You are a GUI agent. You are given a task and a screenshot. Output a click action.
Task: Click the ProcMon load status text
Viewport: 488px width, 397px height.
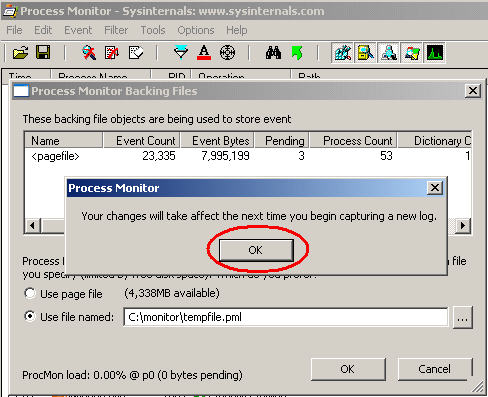(x=132, y=375)
